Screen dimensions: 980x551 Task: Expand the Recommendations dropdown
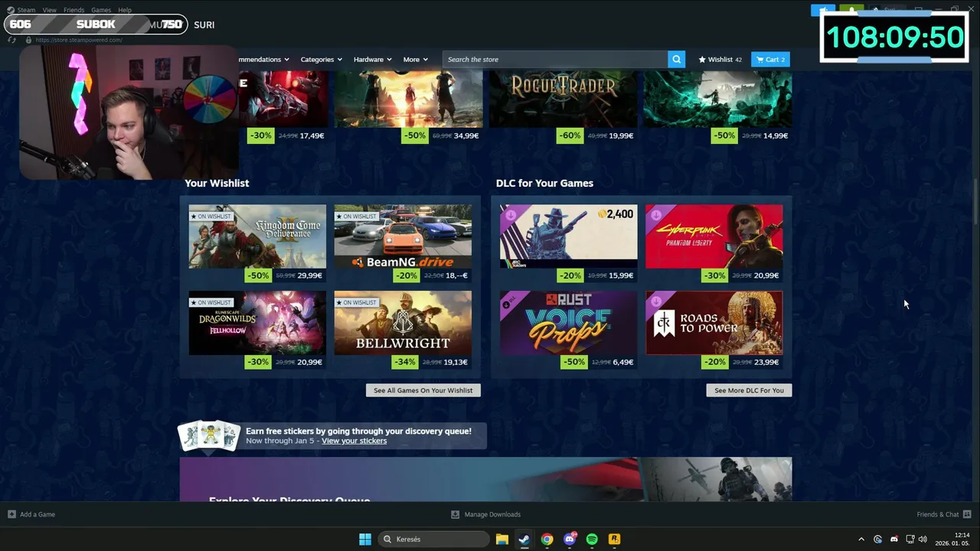click(263, 59)
